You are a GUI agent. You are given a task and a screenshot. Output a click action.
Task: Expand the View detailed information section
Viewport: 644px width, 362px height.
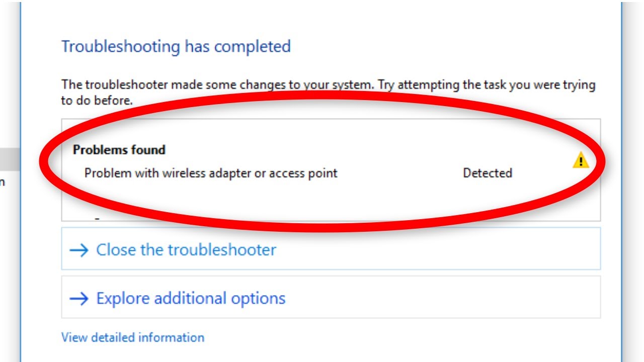point(132,337)
